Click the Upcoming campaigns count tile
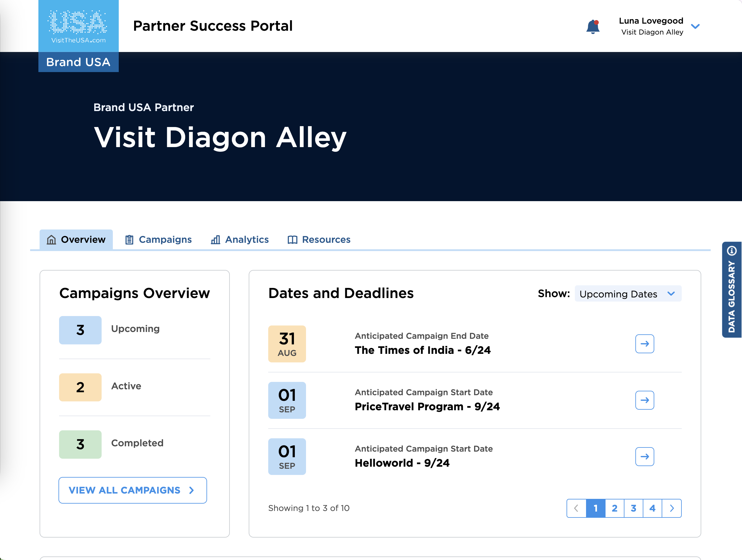The image size is (742, 560). click(x=80, y=330)
